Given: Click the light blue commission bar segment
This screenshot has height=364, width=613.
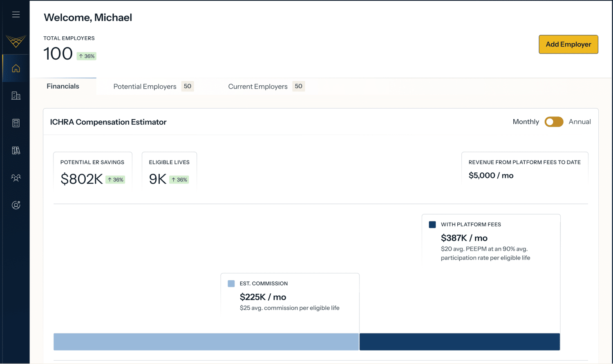Looking at the screenshot, I should (x=206, y=342).
